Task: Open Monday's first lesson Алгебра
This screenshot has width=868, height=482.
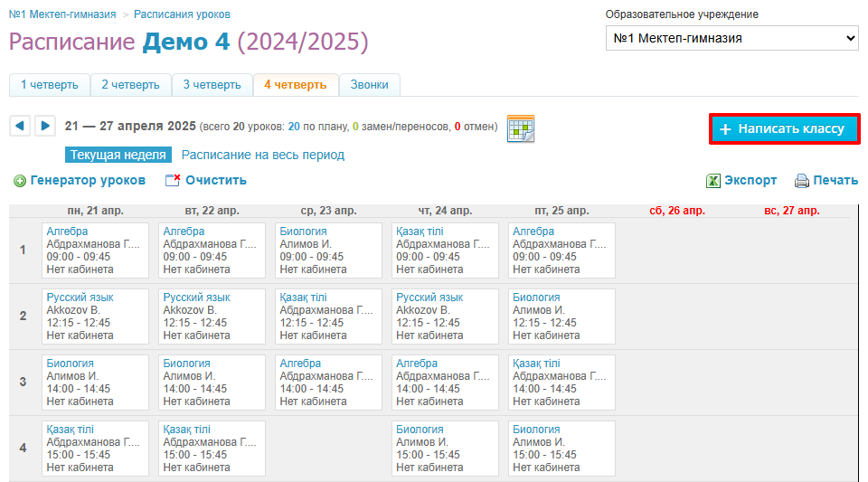Action: [67, 232]
